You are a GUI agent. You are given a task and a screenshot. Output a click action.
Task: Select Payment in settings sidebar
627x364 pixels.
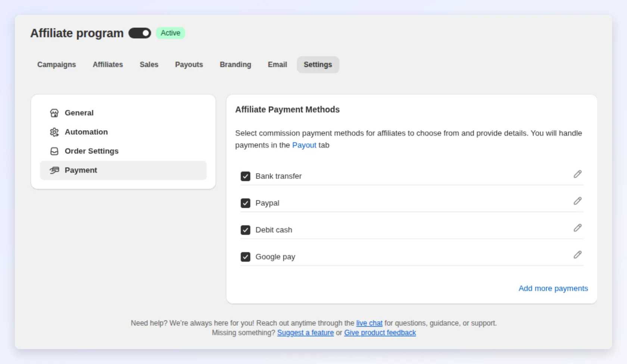[x=123, y=170]
